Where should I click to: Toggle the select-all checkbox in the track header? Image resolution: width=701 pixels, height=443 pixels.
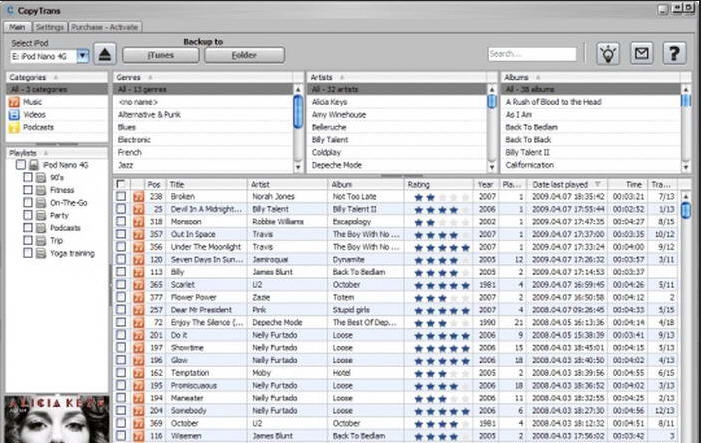[121, 184]
